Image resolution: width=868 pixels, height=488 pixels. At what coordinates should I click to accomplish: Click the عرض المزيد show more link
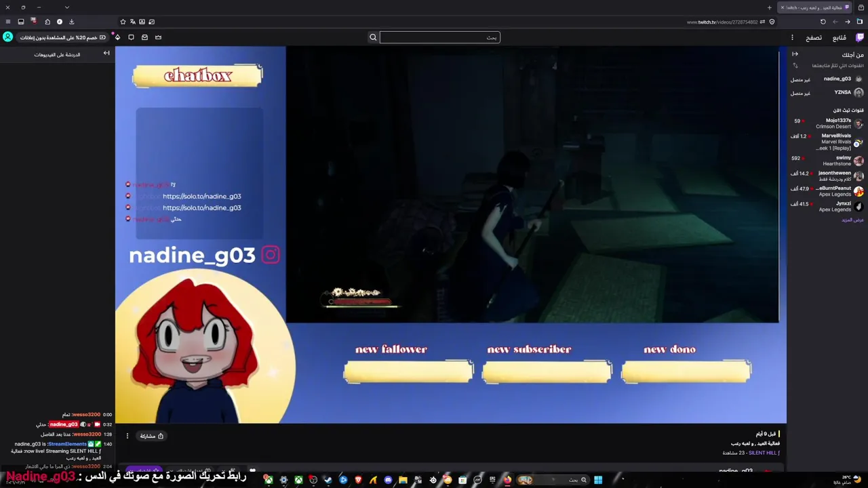point(852,220)
